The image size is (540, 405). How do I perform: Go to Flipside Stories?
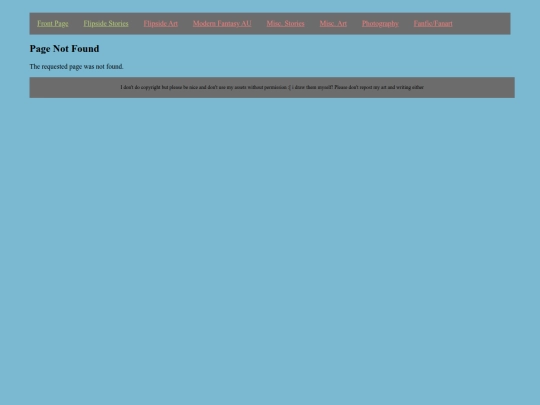[x=106, y=23]
